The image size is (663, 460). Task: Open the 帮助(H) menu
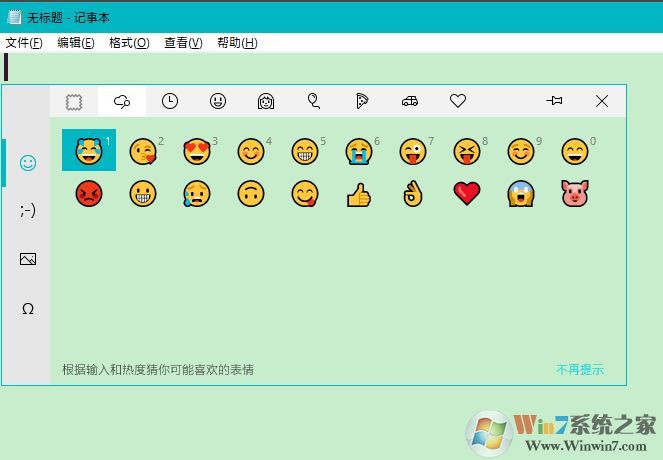[237, 43]
